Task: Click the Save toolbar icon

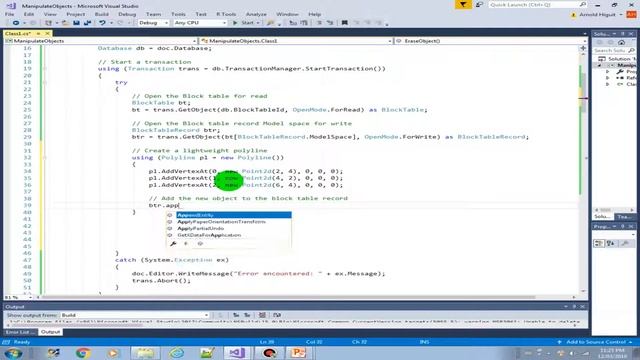Action: [76, 23]
